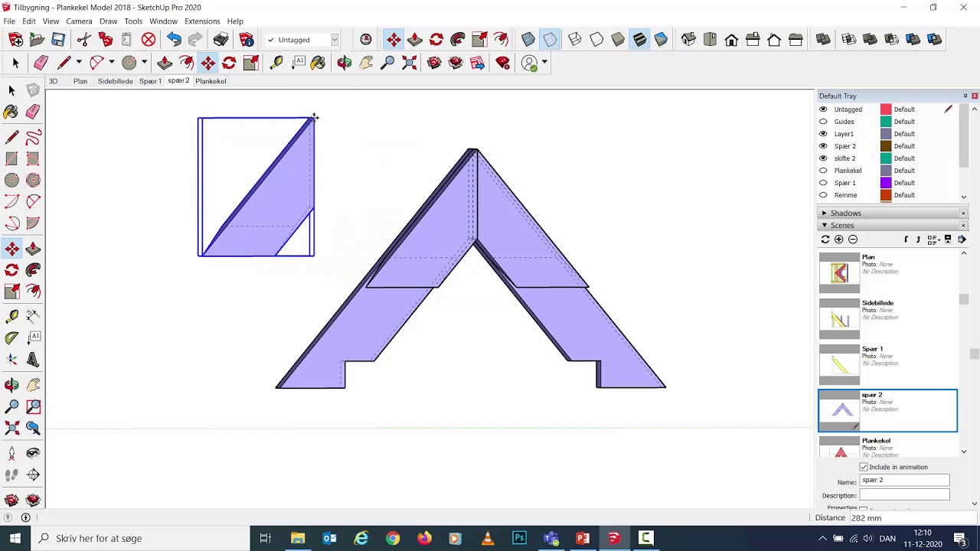Select the Iso house view icon
This screenshot has height=551, width=980.
[x=688, y=40]
